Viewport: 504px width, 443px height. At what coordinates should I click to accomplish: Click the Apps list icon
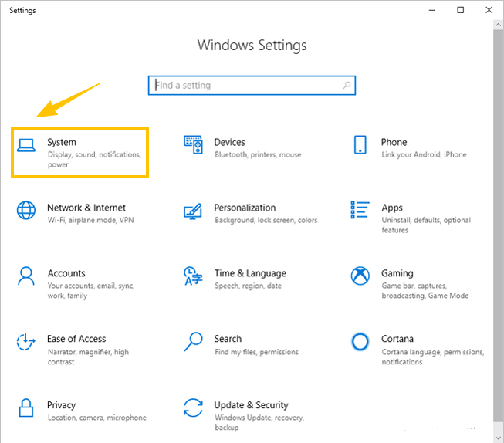tap(360, 210)
